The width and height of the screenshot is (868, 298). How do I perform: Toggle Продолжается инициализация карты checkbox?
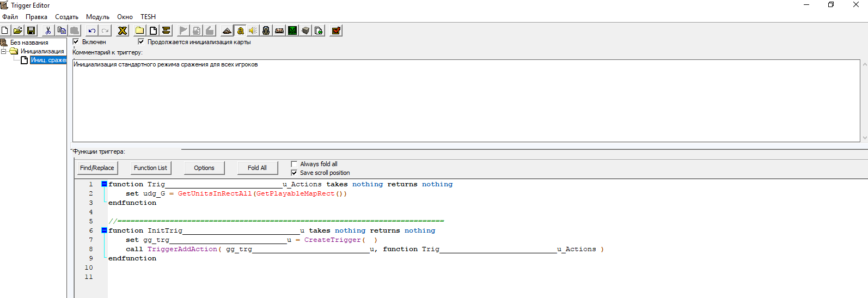pos(141,41)
